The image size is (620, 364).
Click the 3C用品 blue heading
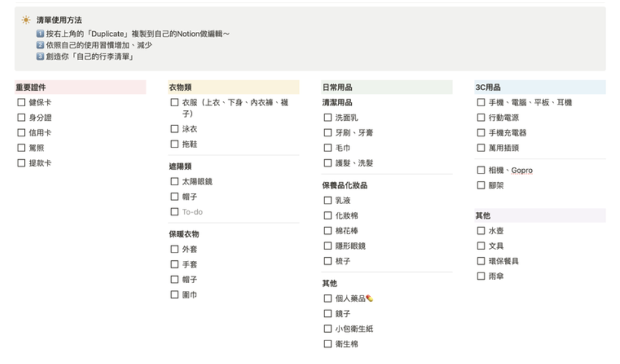540,87
